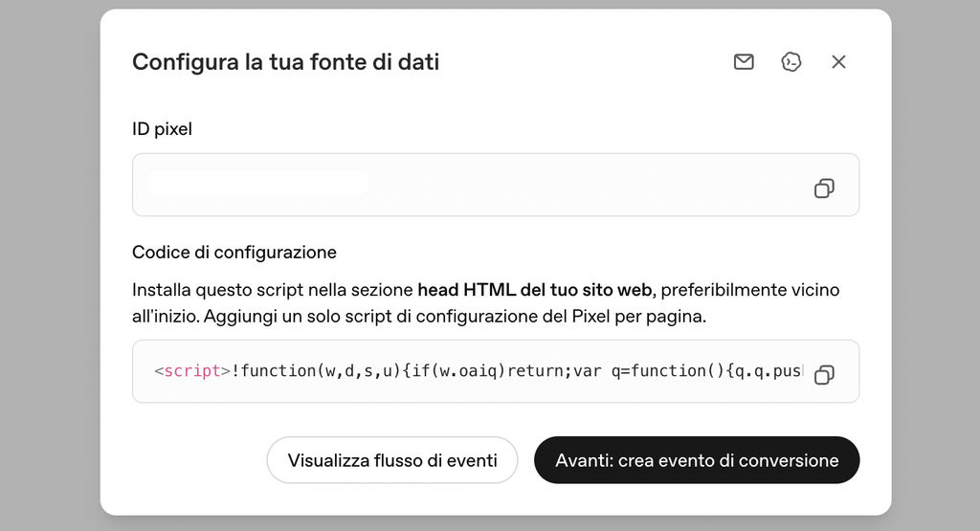Continue with Avanti: crea evento di conversione
The width and height of the screenshot is (980, 531).
[x=697, y=460]
